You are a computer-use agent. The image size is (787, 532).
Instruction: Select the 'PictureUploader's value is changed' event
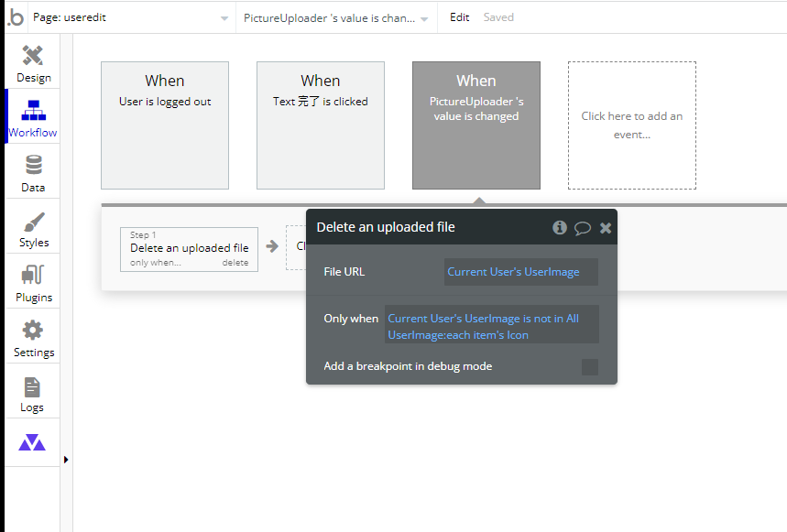coord(476,125)
